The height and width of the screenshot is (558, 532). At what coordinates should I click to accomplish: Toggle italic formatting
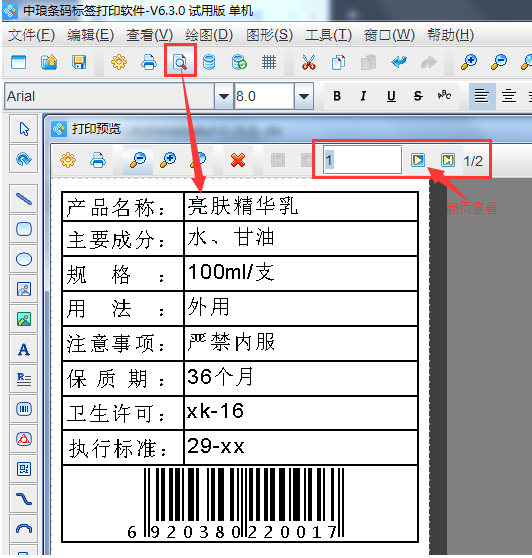363,96
